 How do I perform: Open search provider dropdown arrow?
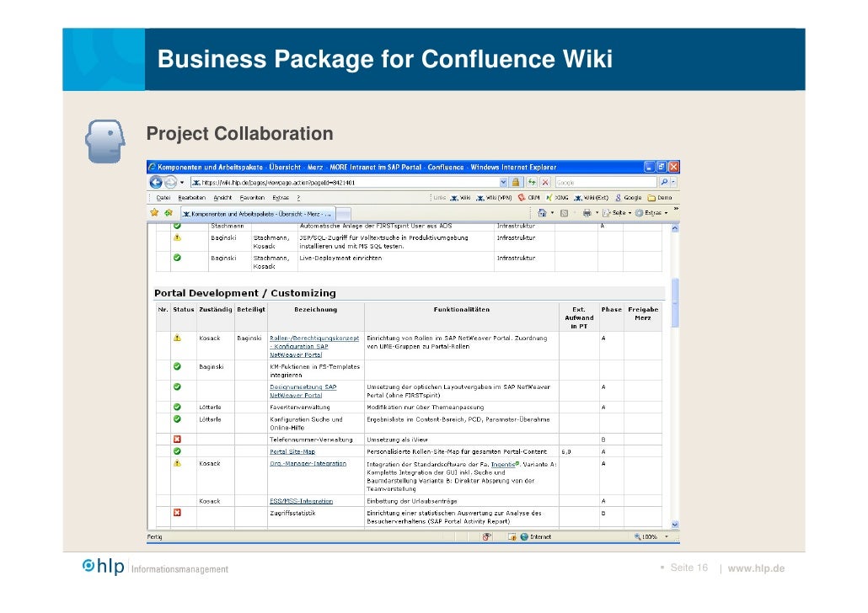click(x=673, y=182)
